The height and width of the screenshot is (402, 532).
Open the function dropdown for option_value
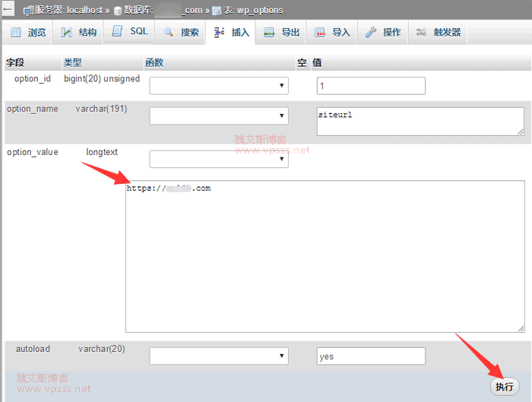219,160
